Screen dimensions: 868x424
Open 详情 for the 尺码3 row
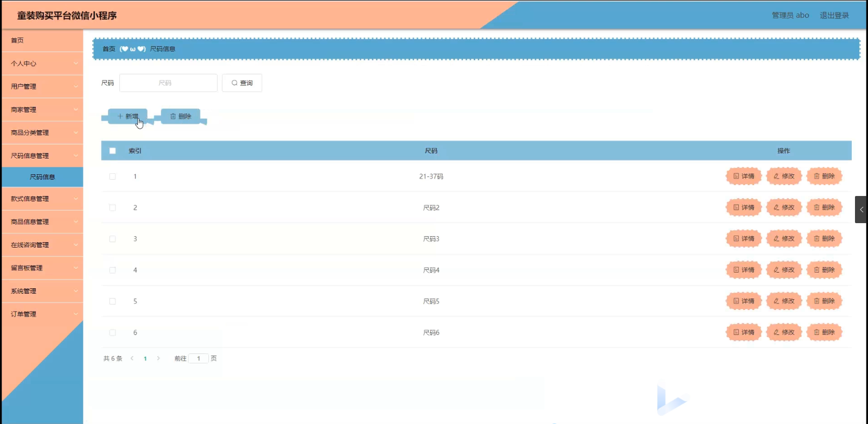click(744, 238)
